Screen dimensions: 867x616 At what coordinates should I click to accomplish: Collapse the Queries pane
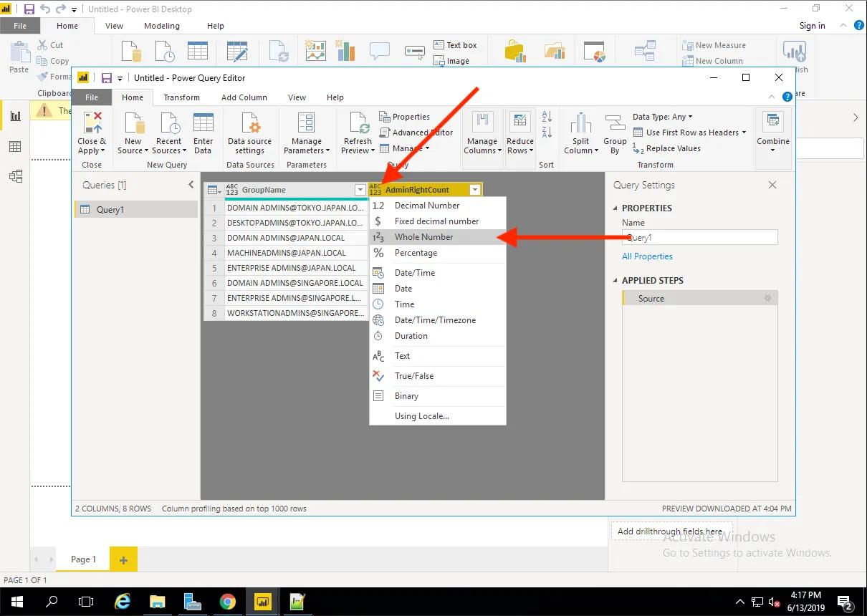[191, 185]
